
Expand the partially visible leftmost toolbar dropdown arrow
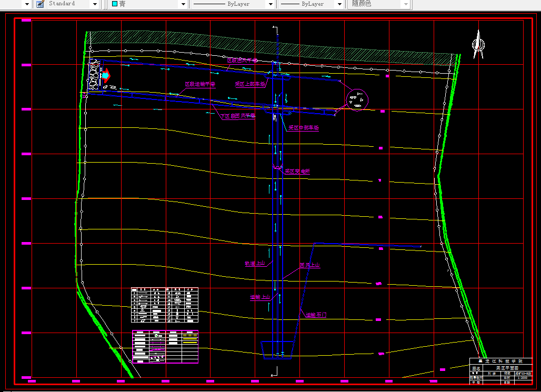pos(27,4)
